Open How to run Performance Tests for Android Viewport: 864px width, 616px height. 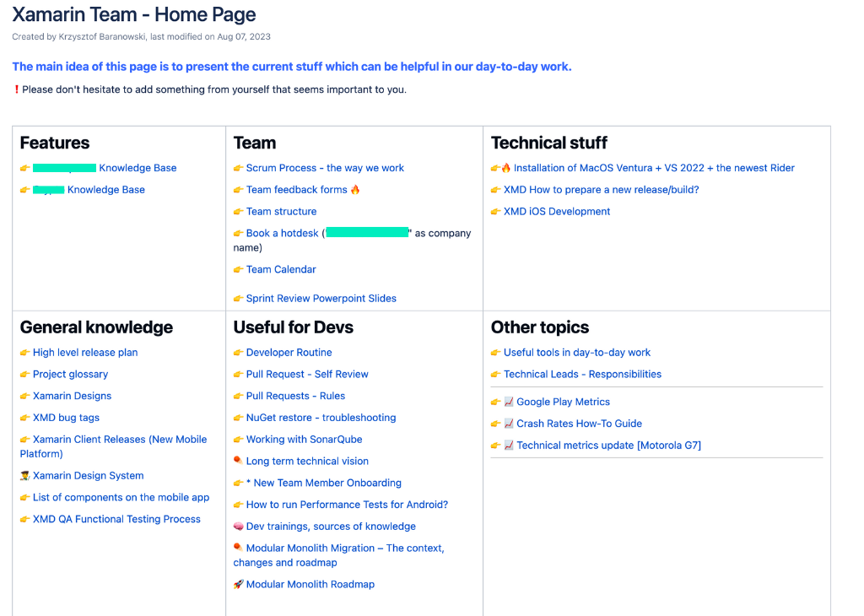[x=347, y=505]
